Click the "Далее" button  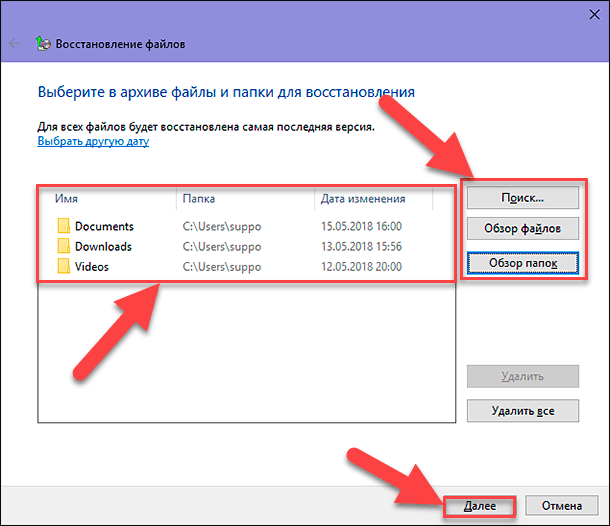480,506
